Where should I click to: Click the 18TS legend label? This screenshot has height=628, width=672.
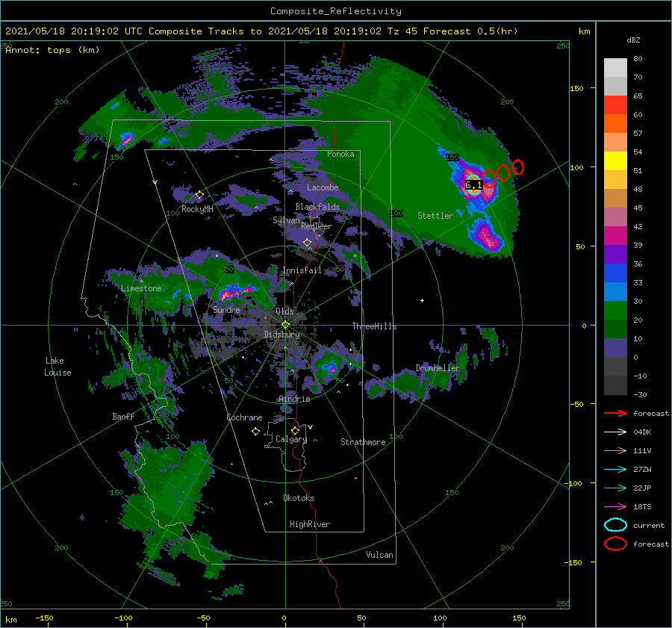pos(642,507)
